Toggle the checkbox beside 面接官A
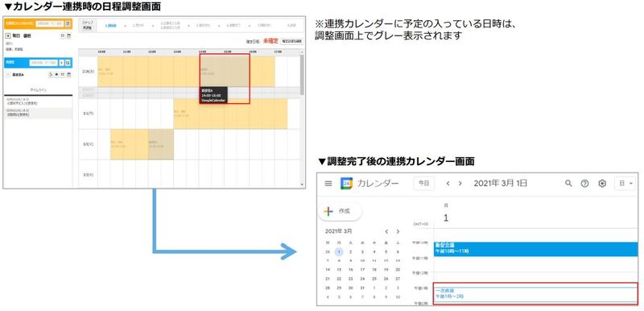The image size is (644, 311). pyautogui.click(x=8, y=75)
